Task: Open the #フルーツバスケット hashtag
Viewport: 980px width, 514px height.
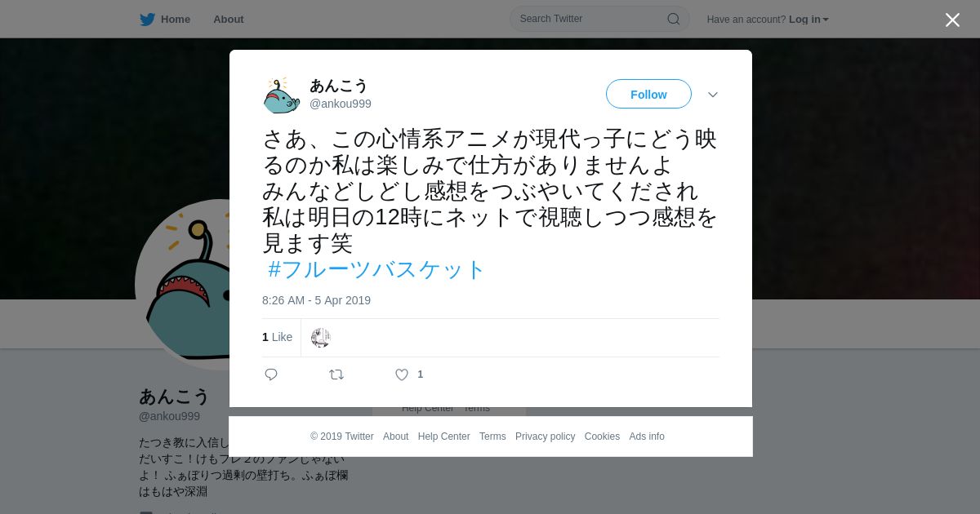Action: pos(376,269)
